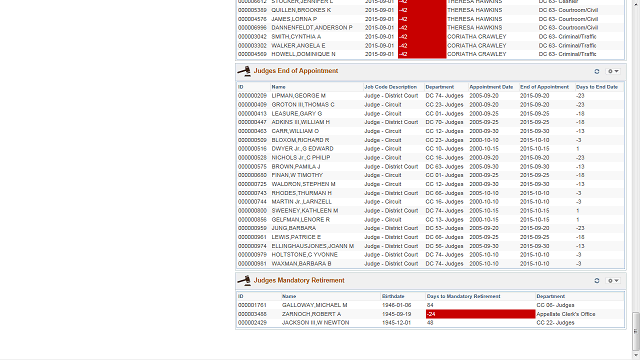Click birthdate 1946-01-06 cell
The height and width of the screenshot is (360, 640).
(x=396, y=305)
